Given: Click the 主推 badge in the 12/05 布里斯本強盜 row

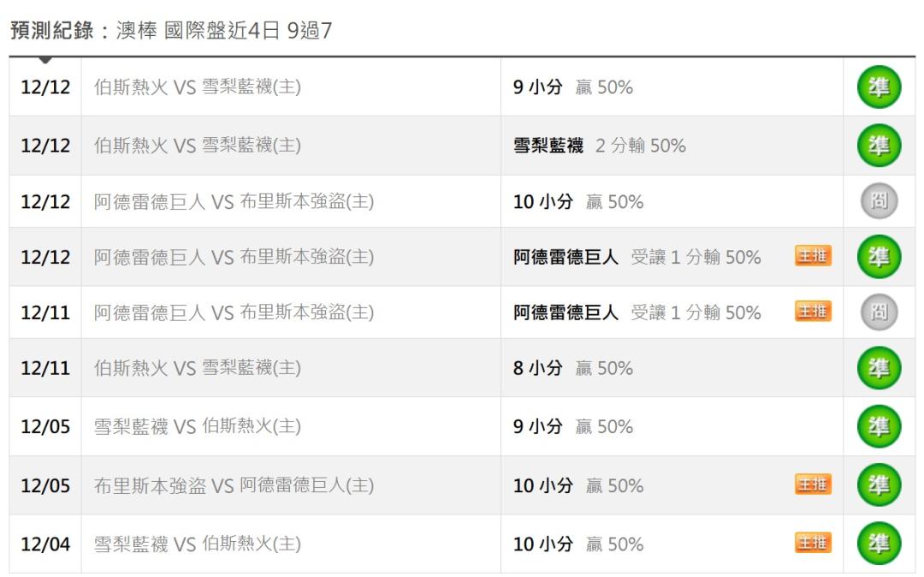Looking at the screenshot, I should click(813, 485).
